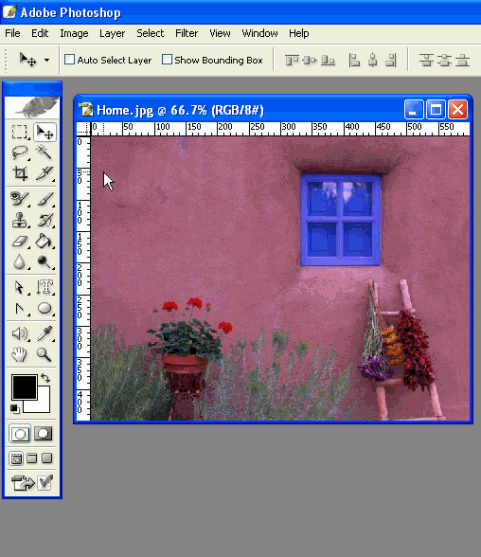Image resolution: width=481 pixels, height=557 pixels.
Task: Click the black foreground color swatch
Action: pos(24,387)
